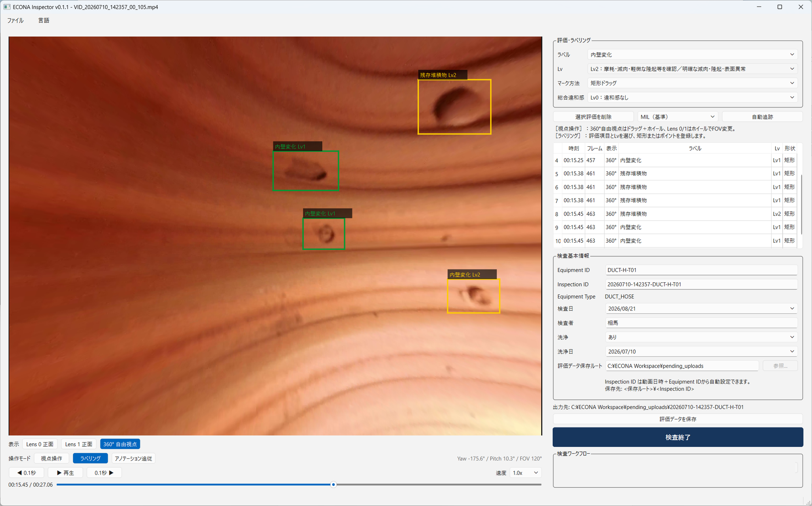Screen dimensions: 812x506
Task: Switch view to Lens 0 正面
Action: click(40, 444)
